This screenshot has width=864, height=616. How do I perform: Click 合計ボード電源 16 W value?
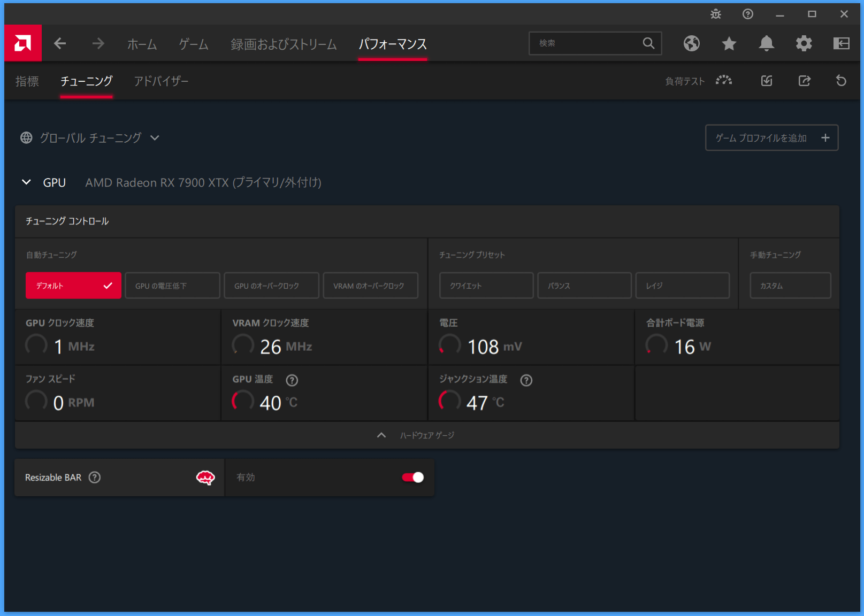pos(692,347)
